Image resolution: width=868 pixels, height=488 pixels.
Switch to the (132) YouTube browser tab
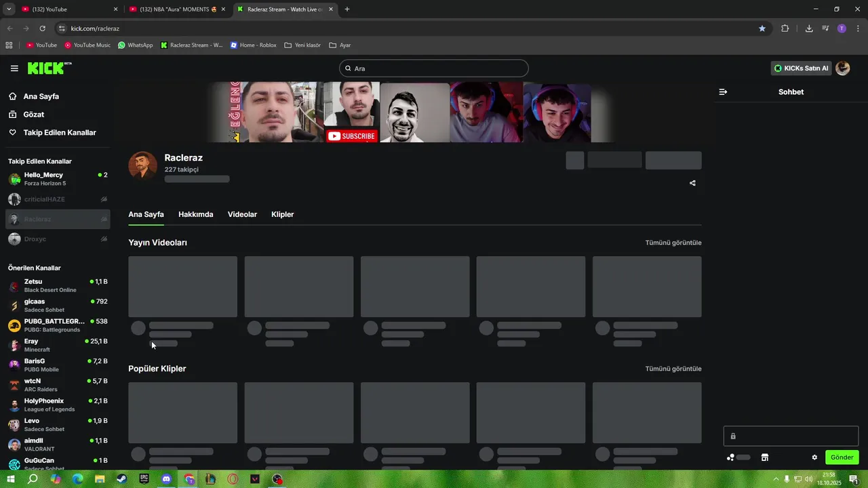70,9
